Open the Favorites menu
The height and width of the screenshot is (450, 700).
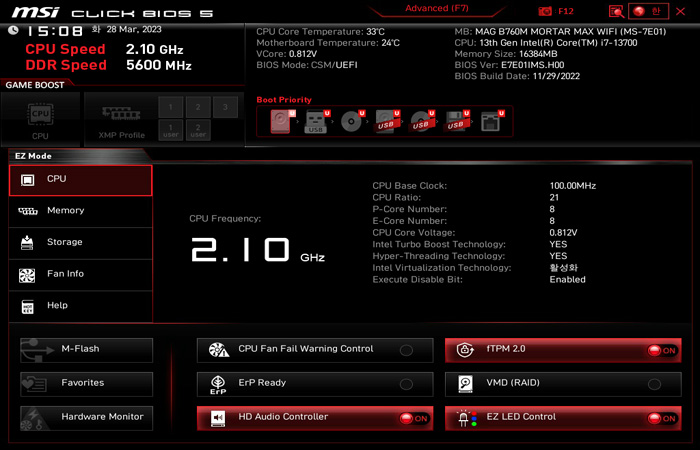87,384
